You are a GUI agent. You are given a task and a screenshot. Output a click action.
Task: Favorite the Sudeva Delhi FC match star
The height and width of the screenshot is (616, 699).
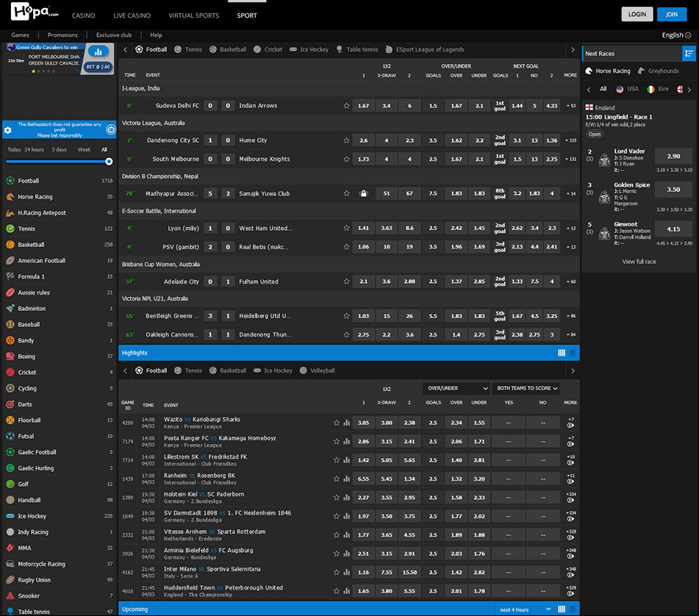click(346, 106)
